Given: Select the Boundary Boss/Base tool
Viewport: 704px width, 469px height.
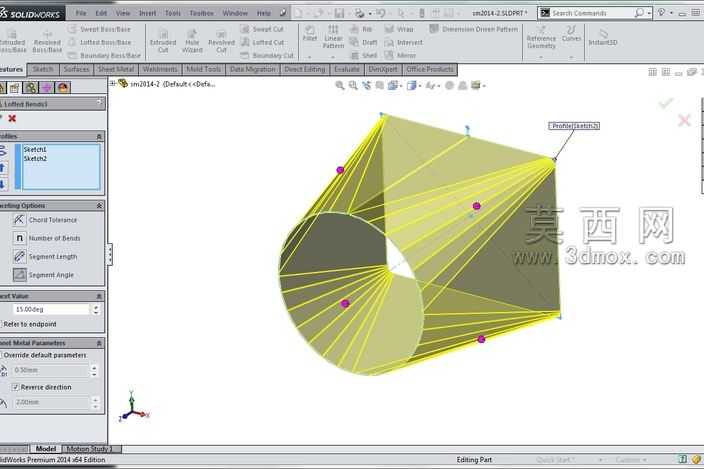Looking at the screenshot, I should pos(104,56).
